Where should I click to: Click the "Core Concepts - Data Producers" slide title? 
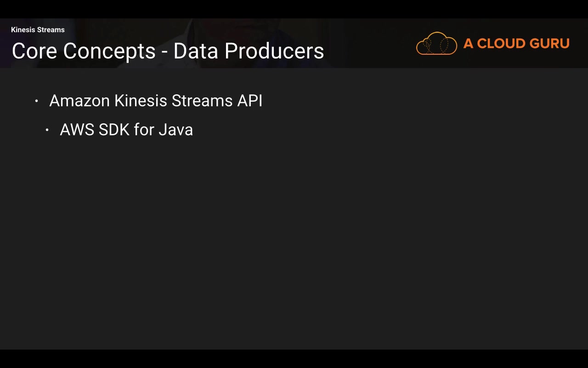point(168,51)
